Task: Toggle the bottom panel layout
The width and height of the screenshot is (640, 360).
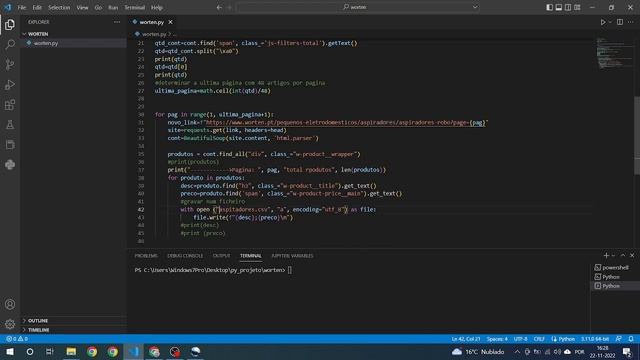Action: (559, 7)
